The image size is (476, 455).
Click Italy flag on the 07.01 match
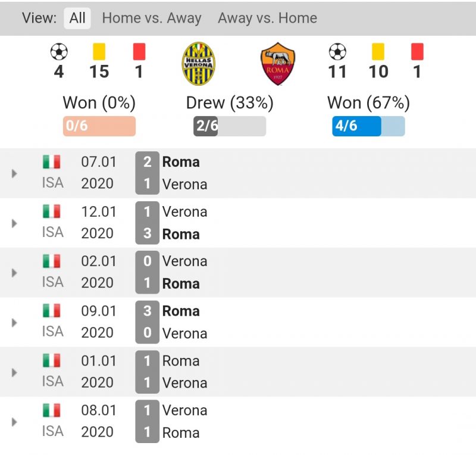pyautogui.click(x=52, y=161)
